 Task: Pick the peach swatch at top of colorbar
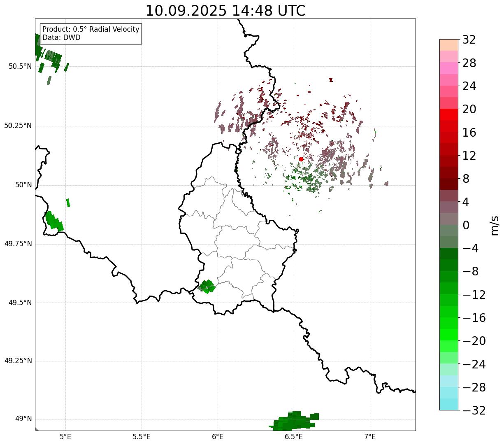[449, 45]
